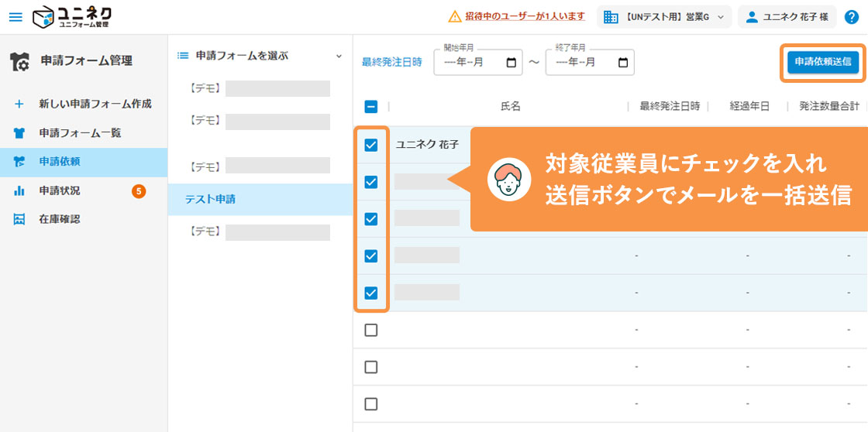The height and width of the screenshot is (432, 868).
Task: Open calendar picker for 終了年月
Action: [623, 63]
